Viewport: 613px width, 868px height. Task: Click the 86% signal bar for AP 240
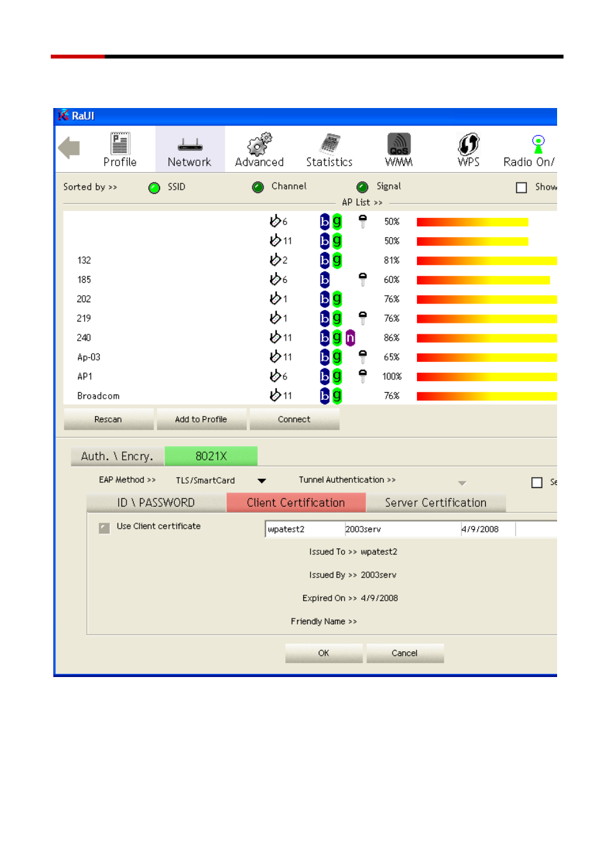(487, 338)
